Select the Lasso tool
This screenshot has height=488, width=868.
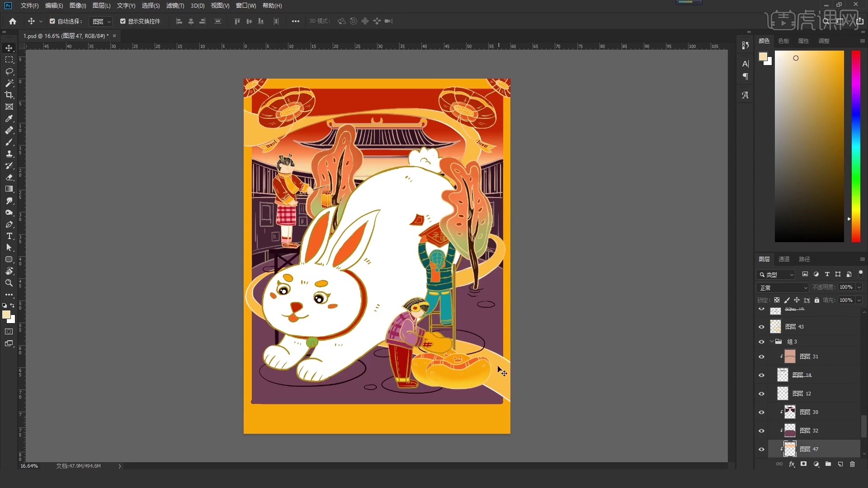click(x=9, y=71)
